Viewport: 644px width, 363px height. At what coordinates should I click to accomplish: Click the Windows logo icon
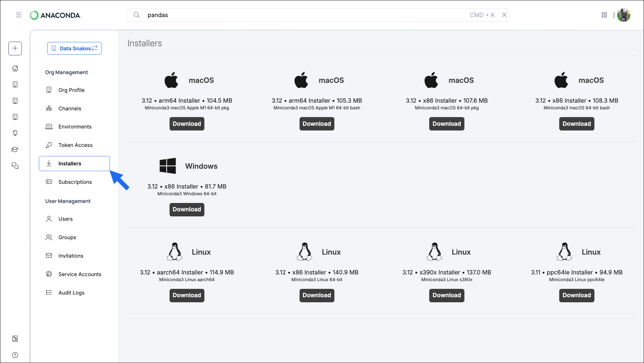click(x=168, y=166)
